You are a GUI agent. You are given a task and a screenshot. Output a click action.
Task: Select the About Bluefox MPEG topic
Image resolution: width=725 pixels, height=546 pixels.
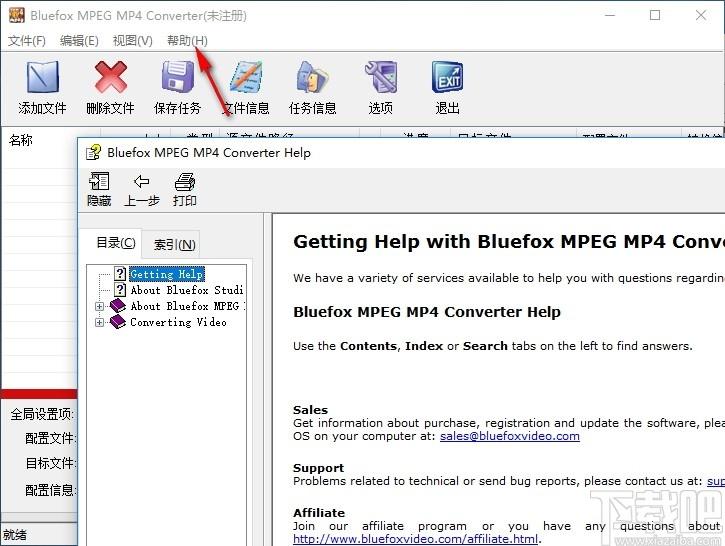(187, 306)
